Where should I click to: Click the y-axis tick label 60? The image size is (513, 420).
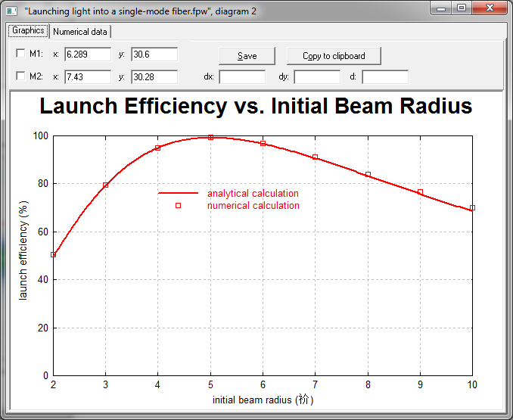click(x=43, y=232)
